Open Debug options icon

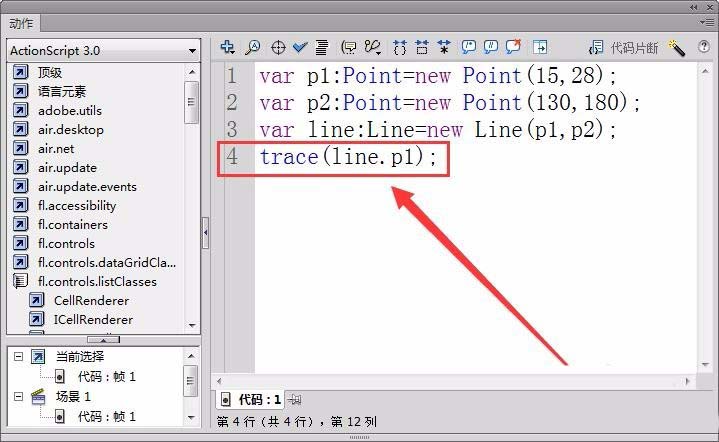[x=373, y=47]
